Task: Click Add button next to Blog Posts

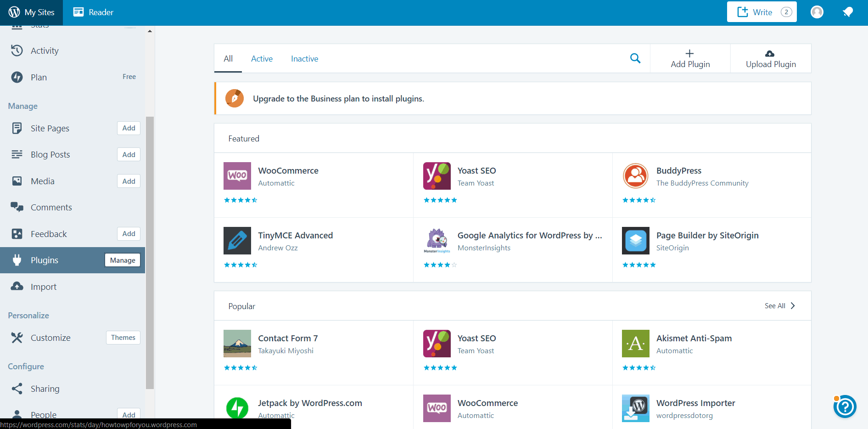Action: pos(129,154)
